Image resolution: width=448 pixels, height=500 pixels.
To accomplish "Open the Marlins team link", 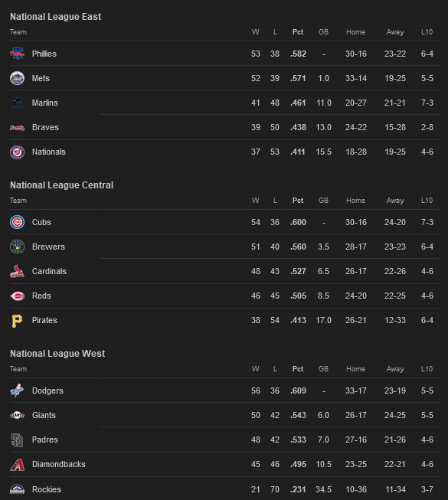I will [x=45, y=103].
